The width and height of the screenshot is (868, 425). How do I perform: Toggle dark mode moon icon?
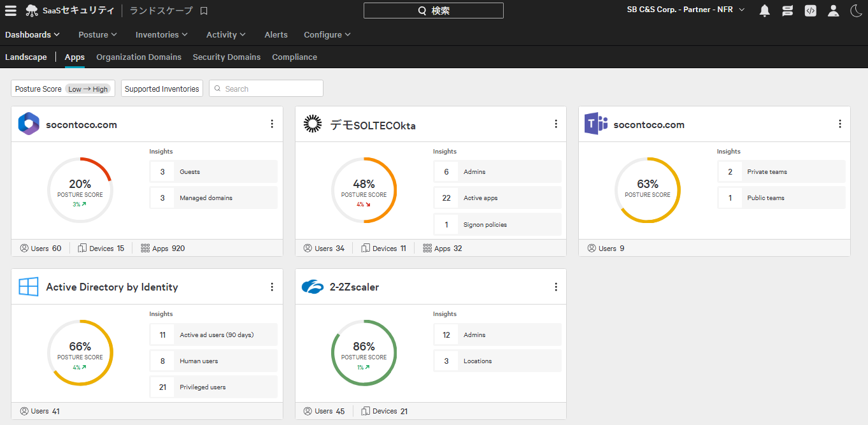[856, 10]
